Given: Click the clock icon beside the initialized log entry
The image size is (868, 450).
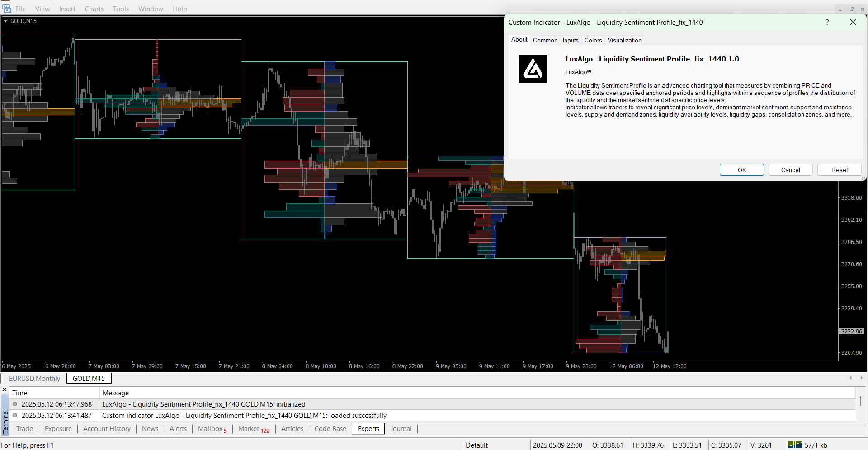Looking at the screenshot, I should [14, 404].
